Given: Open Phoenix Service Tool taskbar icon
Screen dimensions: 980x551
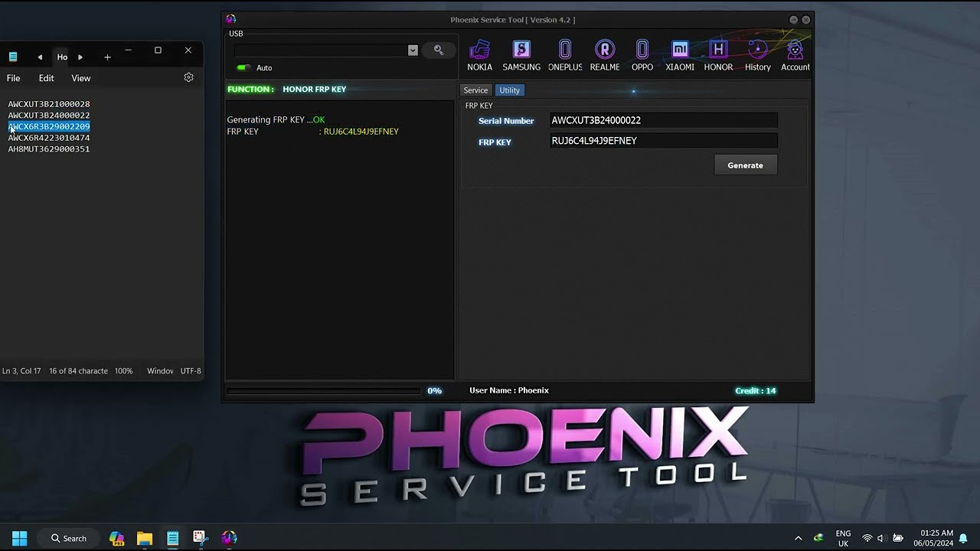Looking at the screenshot, I should (x=229, y=538).
